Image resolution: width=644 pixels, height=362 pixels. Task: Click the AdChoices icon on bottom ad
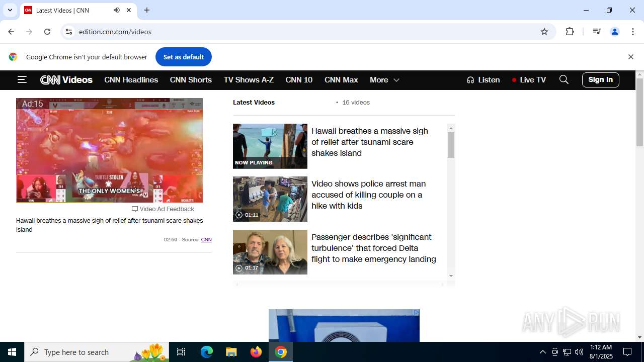click(x=417, y=312)
